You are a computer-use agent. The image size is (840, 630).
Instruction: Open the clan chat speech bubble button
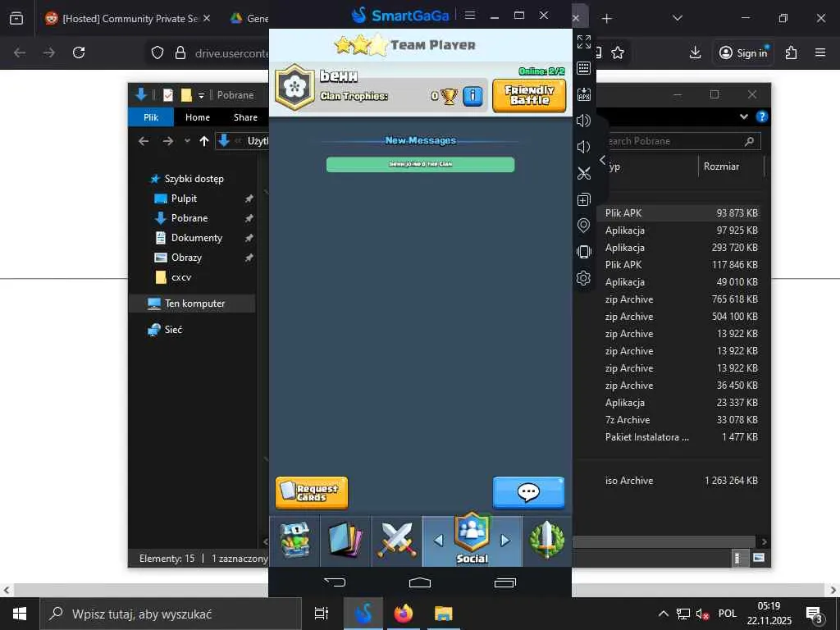coord(529,492)
